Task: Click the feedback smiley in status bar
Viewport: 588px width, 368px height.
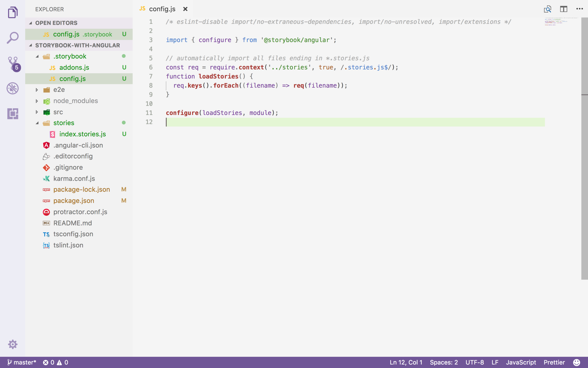Action: pos(576,362)
